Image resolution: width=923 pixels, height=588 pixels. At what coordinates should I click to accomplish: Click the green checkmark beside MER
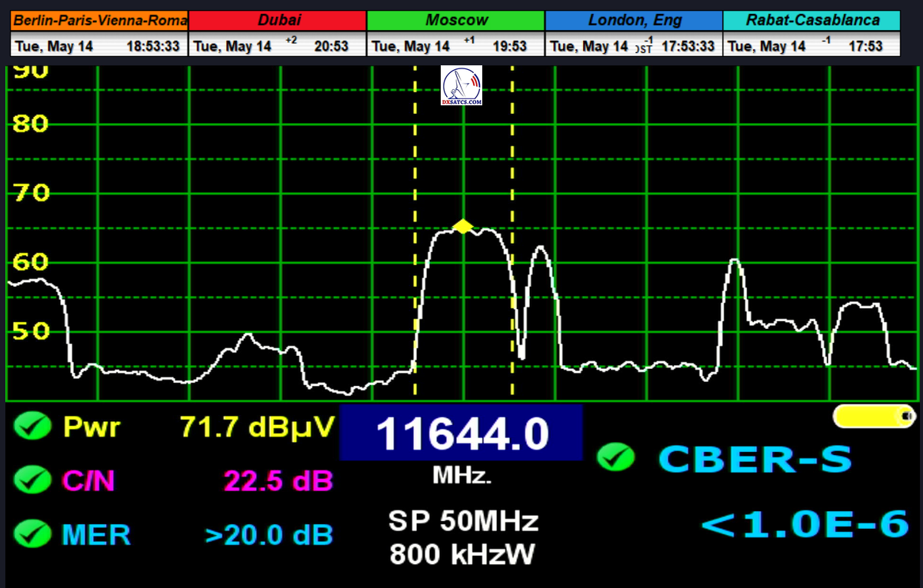coord(33,533)
